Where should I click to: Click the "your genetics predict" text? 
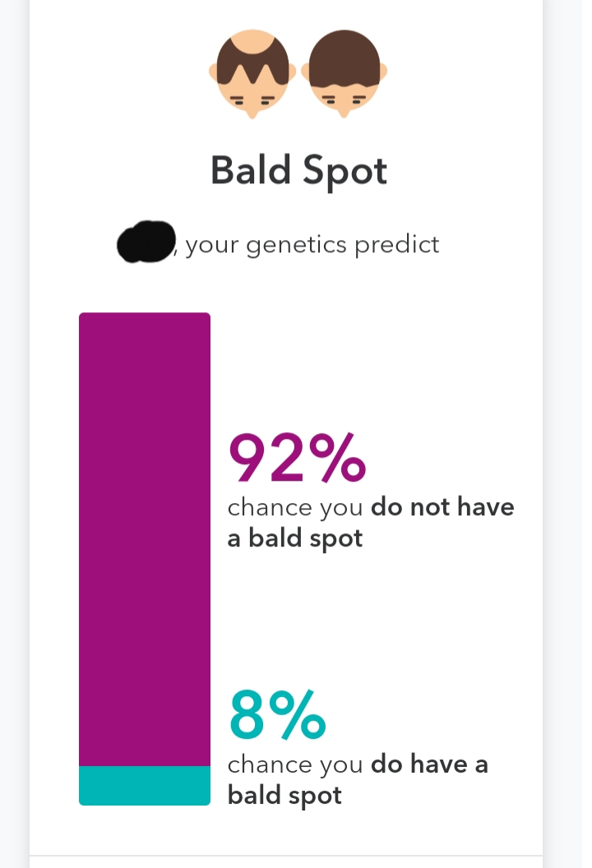[312, 245]
